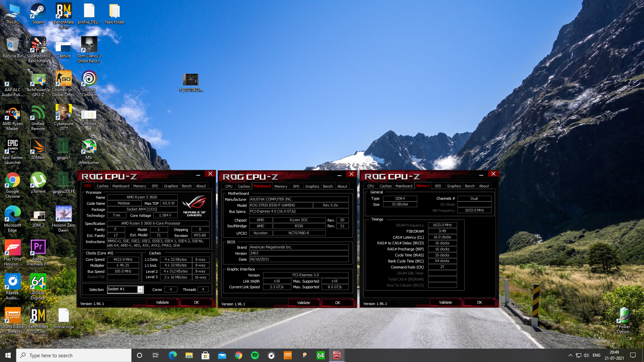Click OK in the CPU window
Screen dimensions: 644x362
pyautogui.click(x=196, y=302)
